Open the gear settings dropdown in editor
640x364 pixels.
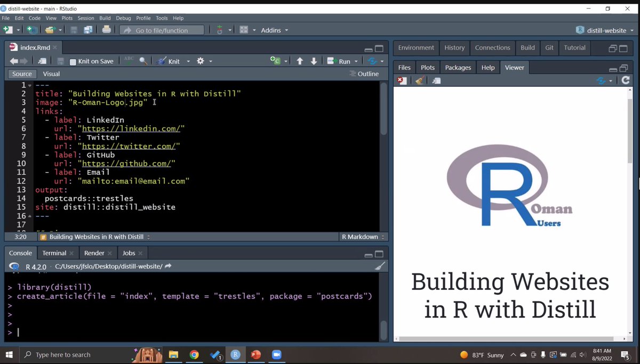(x=204, y=61)
